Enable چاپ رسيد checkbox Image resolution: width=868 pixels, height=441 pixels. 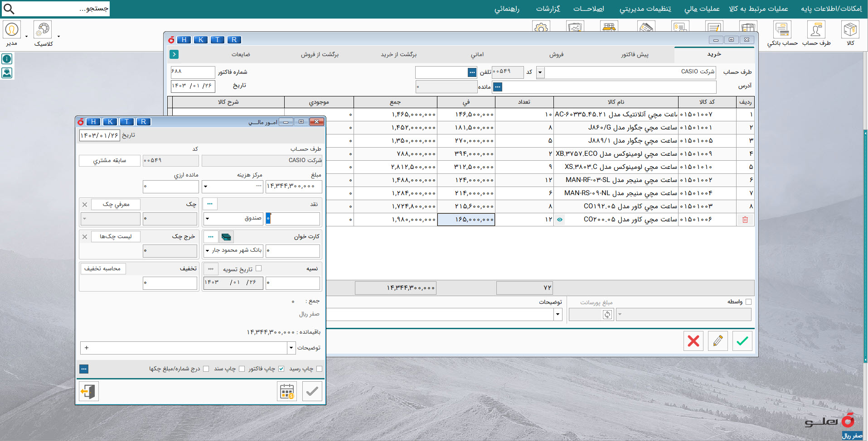pos(319,369)
